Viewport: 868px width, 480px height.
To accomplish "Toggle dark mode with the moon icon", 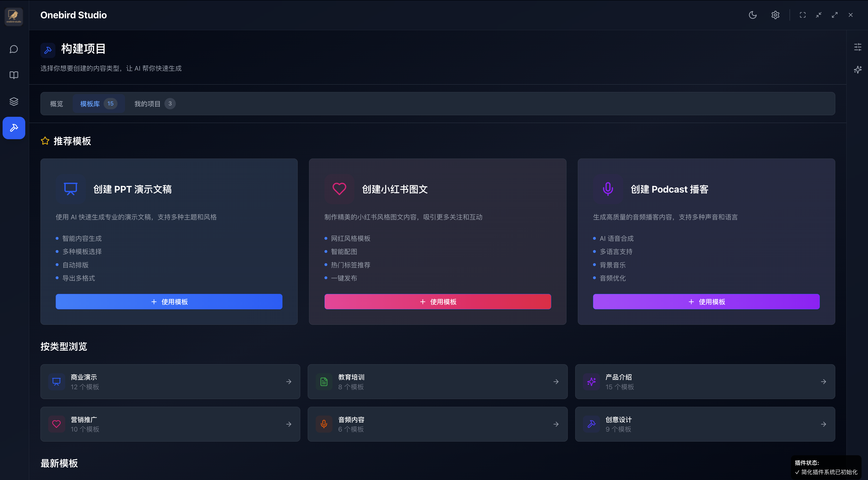I will point(753,15).
